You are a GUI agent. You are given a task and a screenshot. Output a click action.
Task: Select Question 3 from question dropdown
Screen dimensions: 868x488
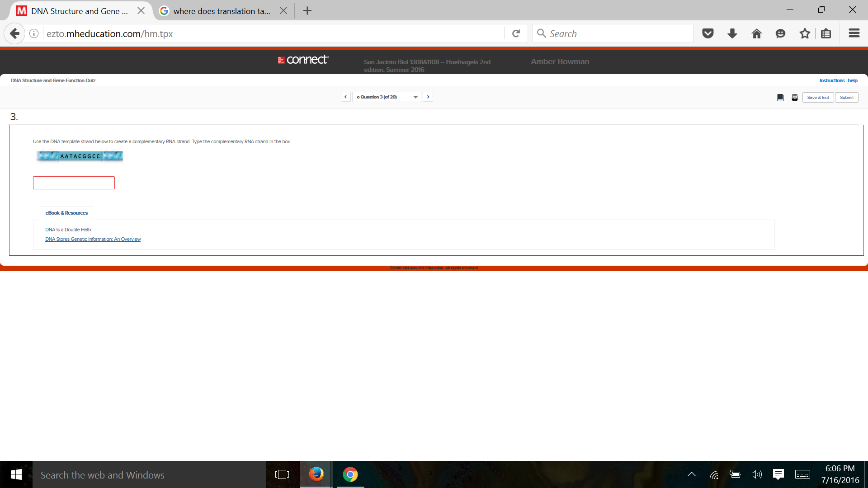pyautogui.click(x=387, y=97)
